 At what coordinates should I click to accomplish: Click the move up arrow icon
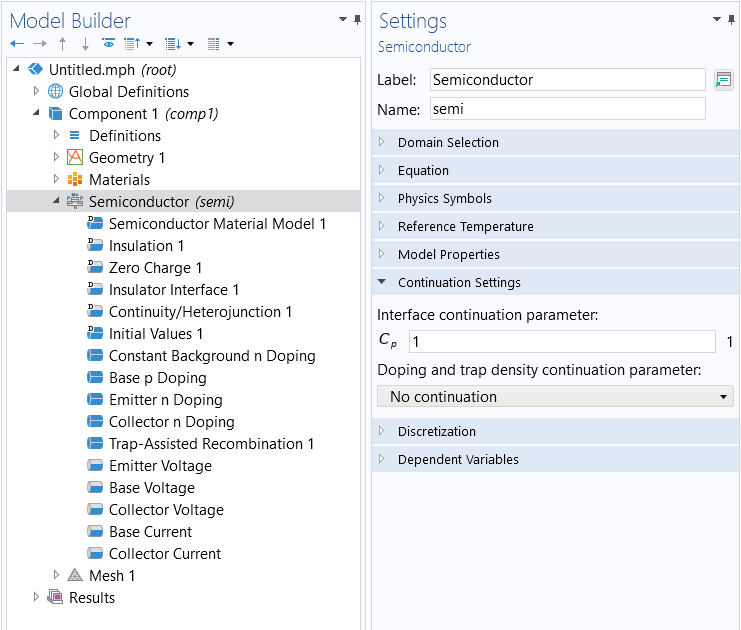(62, 44)
